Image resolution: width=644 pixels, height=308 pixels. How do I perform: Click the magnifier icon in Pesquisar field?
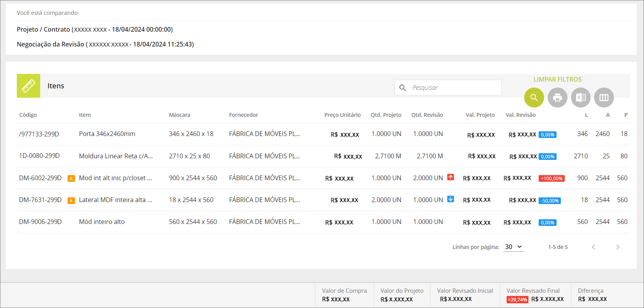coord(403,88)
